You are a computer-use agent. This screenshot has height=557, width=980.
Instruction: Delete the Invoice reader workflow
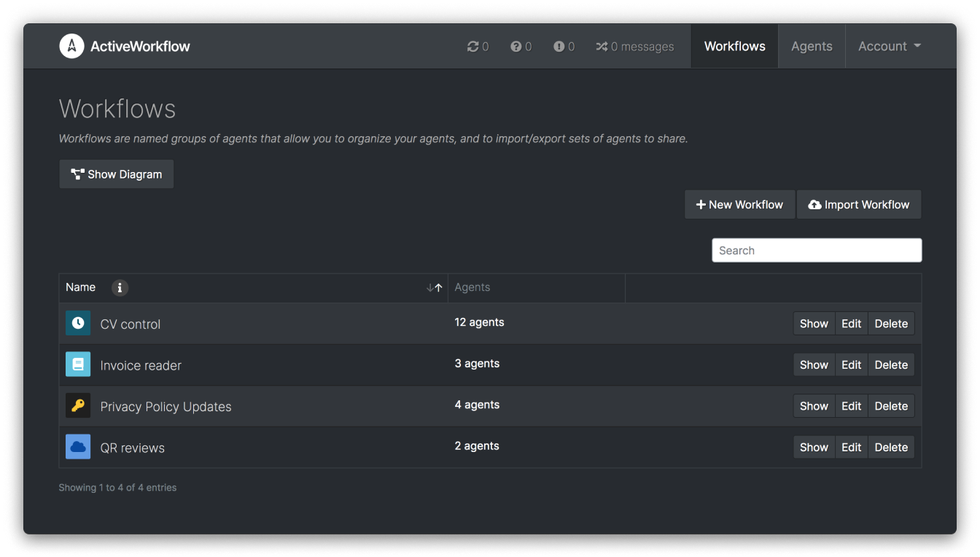pos(891,365)
